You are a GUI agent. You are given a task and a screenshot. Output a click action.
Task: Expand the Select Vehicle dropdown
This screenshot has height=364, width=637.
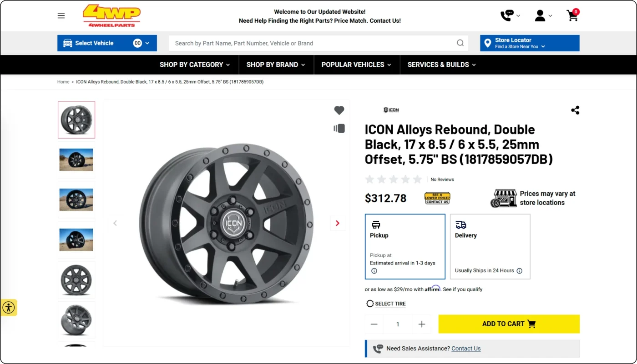tap(107, 43)
